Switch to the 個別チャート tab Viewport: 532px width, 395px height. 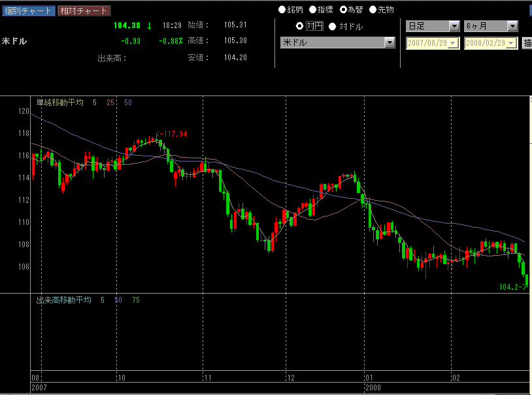pyautogui.click(x=28, y=10)
